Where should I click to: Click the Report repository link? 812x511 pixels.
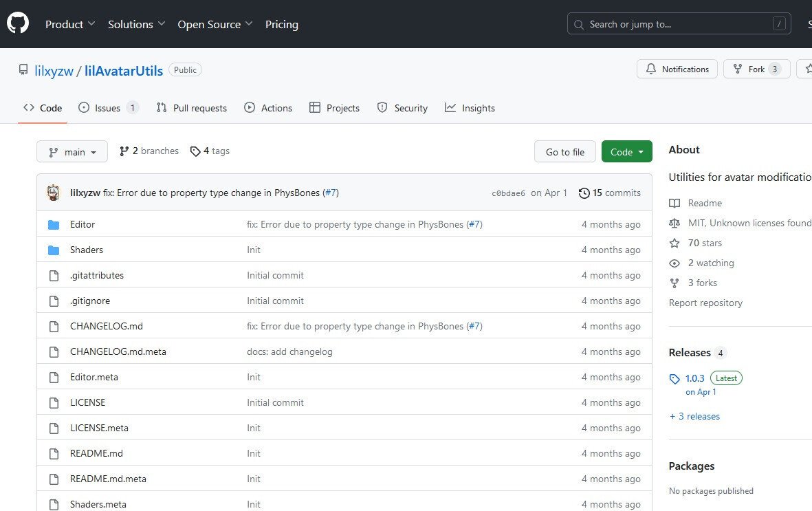[705, 303]
